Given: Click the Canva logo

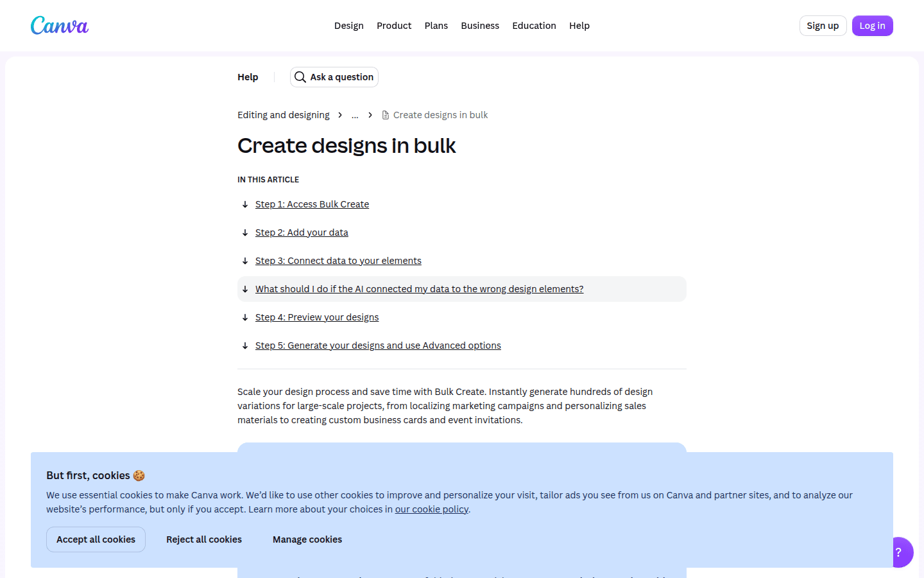Looking at the screenshot, I should coord(60,26).
